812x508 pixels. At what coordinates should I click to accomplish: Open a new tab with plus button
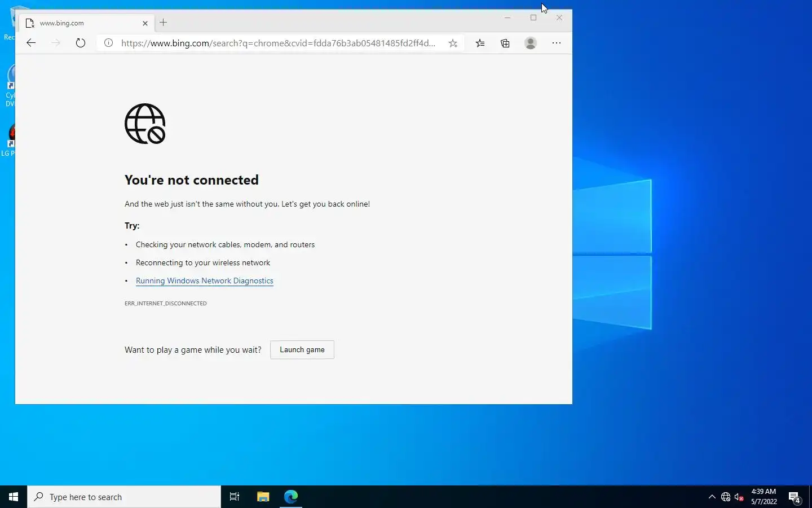pos(164,23)
